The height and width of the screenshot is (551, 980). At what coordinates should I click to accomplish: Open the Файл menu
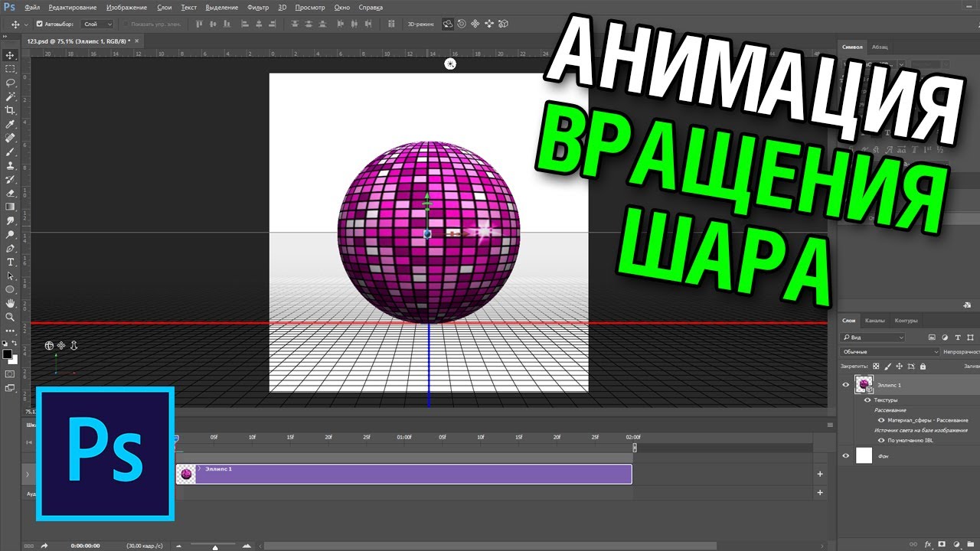[32, 7]
